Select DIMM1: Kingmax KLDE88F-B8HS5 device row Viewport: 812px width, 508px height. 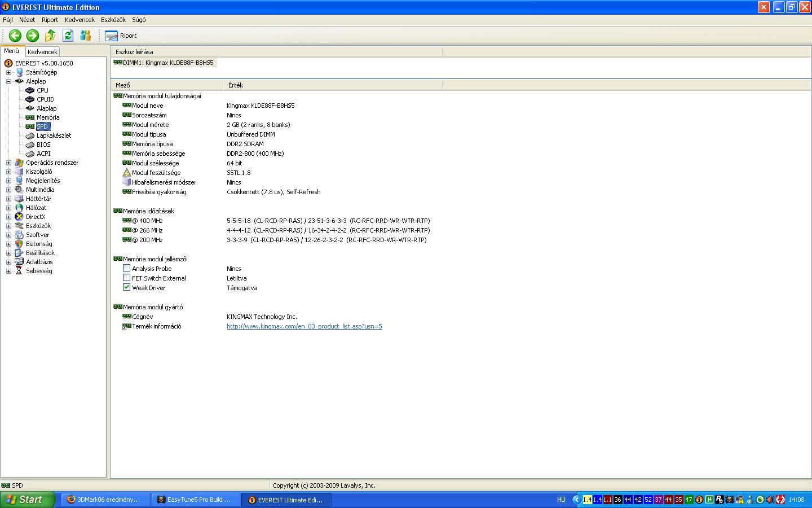pos(164,63)
